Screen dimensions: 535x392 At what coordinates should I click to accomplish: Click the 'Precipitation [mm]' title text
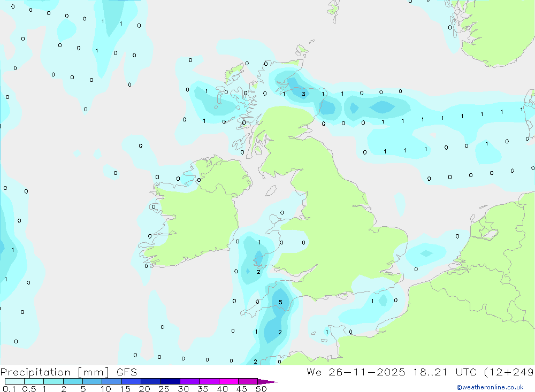[55, 372]
